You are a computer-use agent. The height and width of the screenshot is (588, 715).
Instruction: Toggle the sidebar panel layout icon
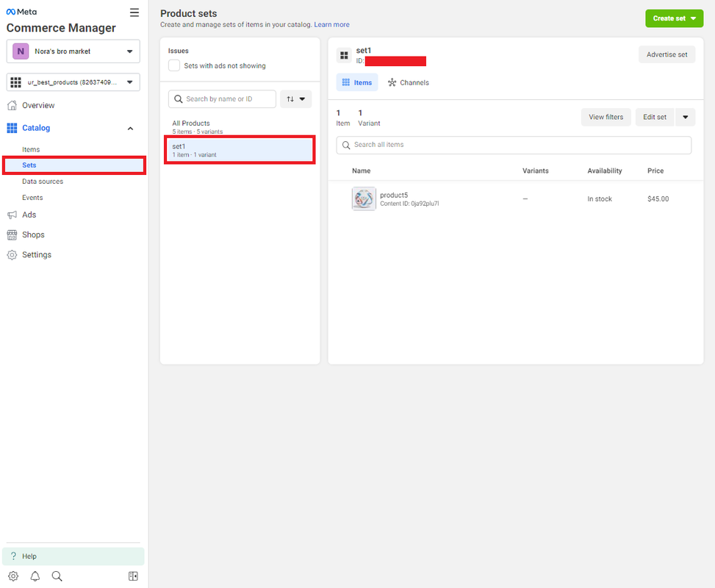pos(133,576)
